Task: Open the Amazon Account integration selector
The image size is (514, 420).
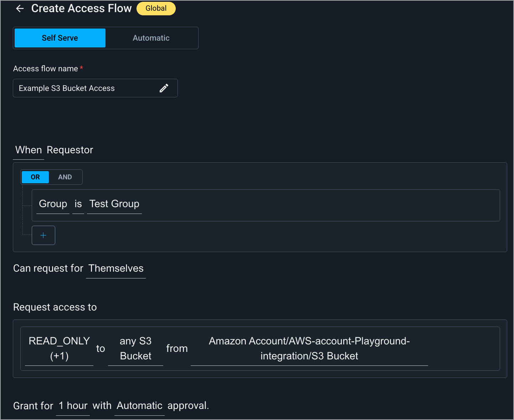Action: click(309, 348)
